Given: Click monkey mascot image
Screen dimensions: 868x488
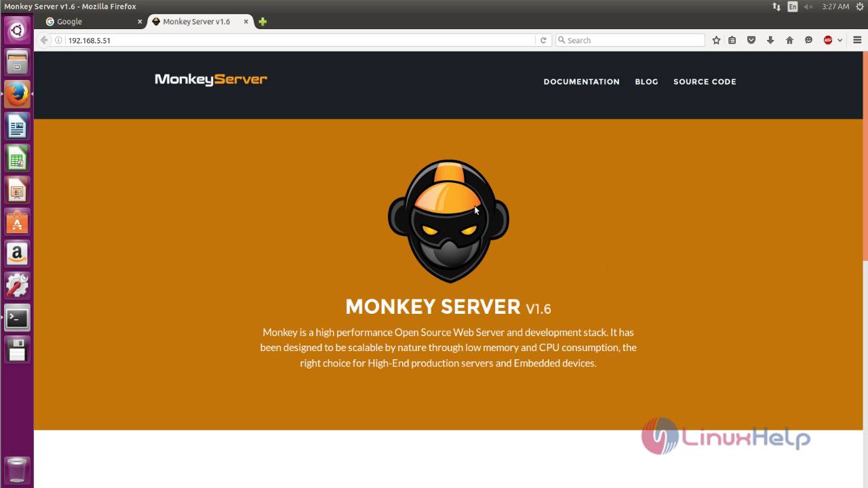Looking at the screenshot, I should point(448,221).
